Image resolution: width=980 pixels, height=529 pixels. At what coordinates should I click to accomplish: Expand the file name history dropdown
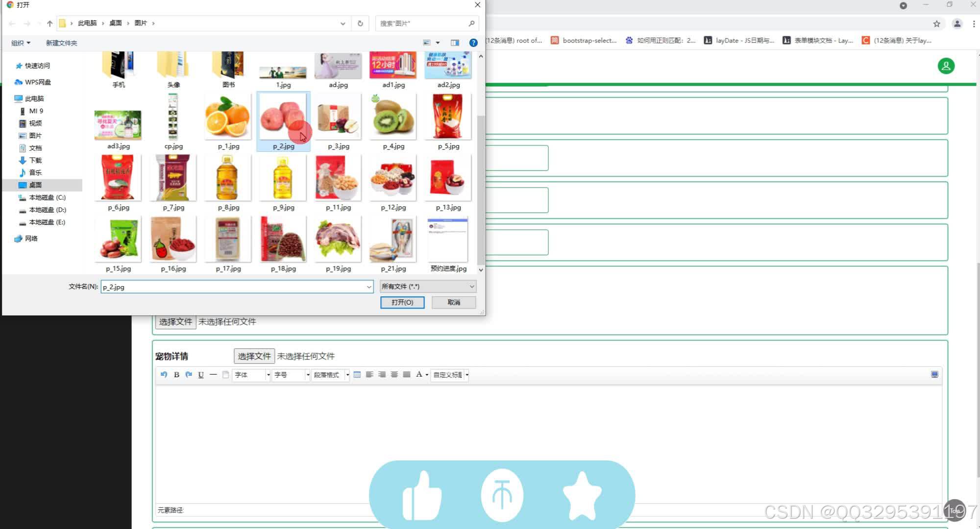pyautogui.click(x=369, y=287)
